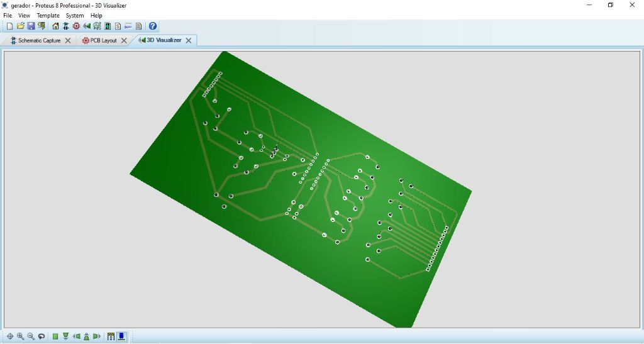This screenshot has width=644, height=344.
Task: Select the 3D Visualizer tab
Action: [160, 40]
